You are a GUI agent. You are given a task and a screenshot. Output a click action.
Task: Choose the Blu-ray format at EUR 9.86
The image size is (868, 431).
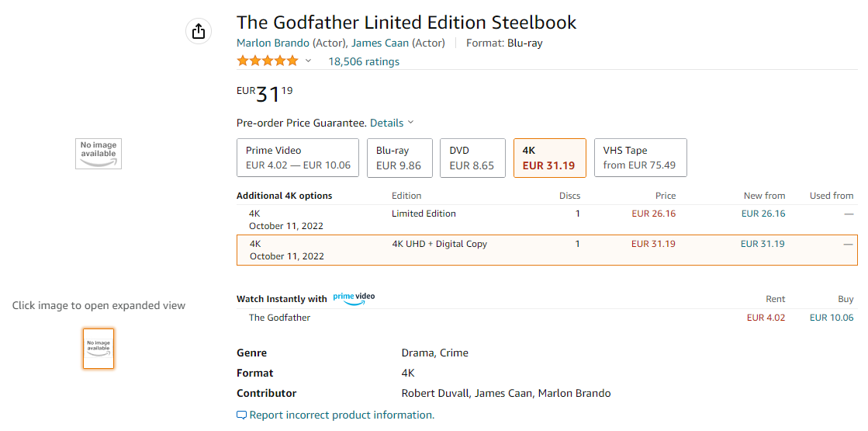pyautogui.click(x=399, y=158)
